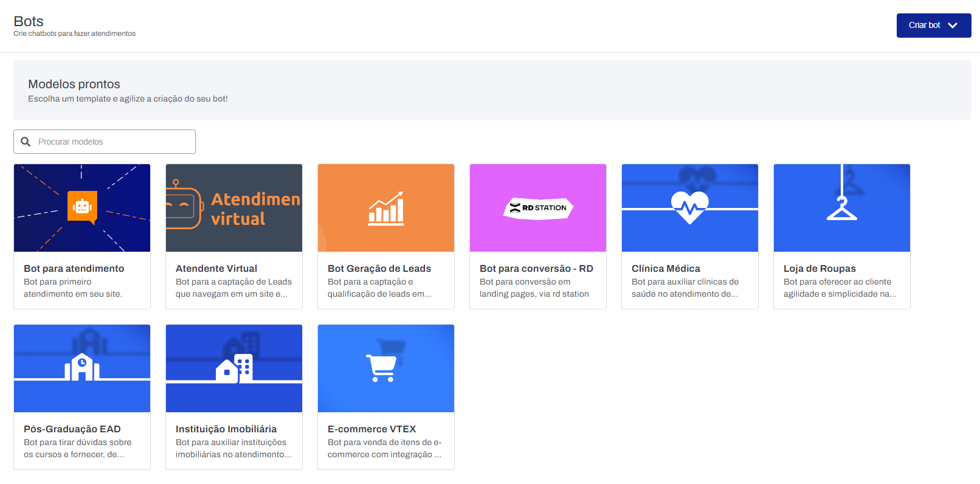The image size is (980, 484).
Task: Open the Bot para atendimento title
Action: click(x=74, y=269)
